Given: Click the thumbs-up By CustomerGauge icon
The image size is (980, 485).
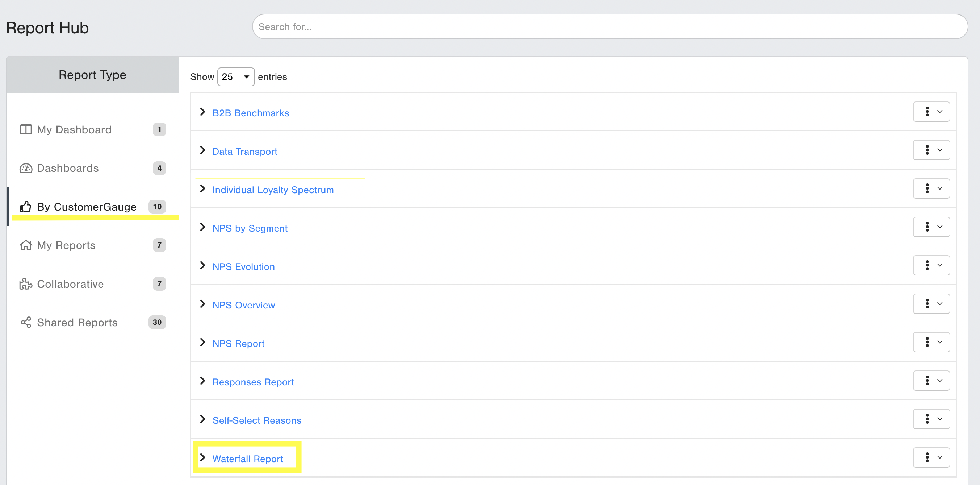Looking at the screenshot, I should (x=25, y=207).
